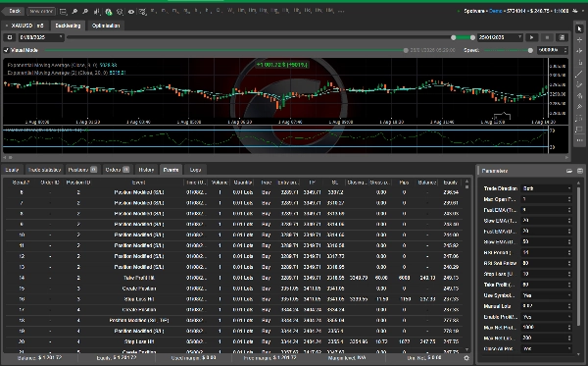The height and width of the screenshot is (366, 588).
Task: Select the cursor pointer tool in the drawing sidebar
Action: coord(580,28)
